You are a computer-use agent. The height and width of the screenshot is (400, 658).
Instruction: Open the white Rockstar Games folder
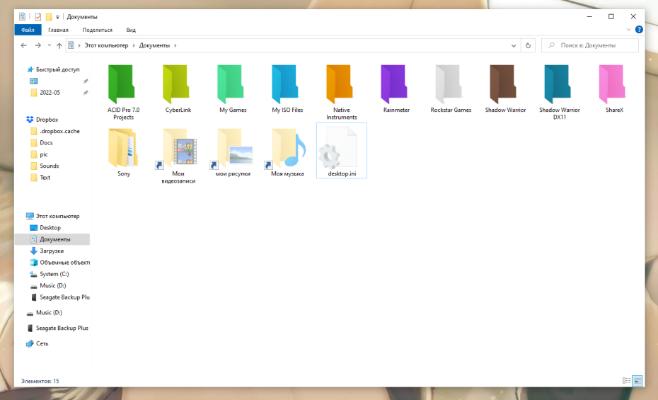click(x=451, y=89)
